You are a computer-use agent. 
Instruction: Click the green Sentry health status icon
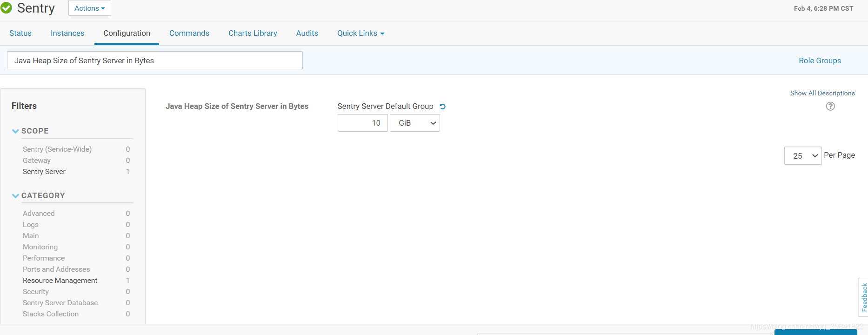click(6, 8)
